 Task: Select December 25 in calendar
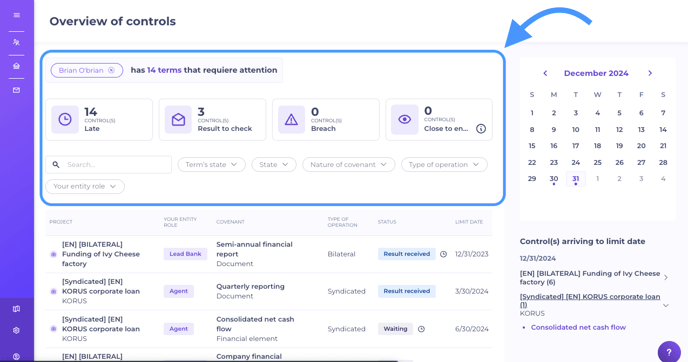click(598, 162)
